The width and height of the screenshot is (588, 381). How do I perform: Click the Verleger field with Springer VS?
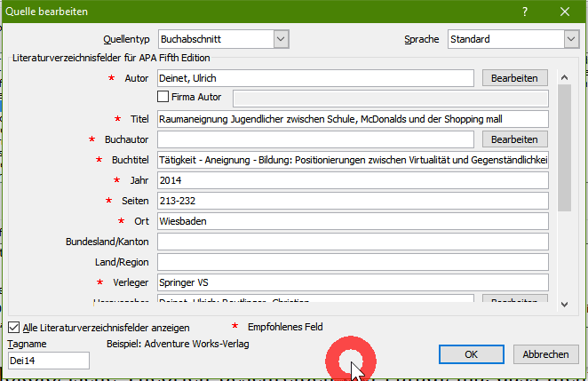[353, 282]
